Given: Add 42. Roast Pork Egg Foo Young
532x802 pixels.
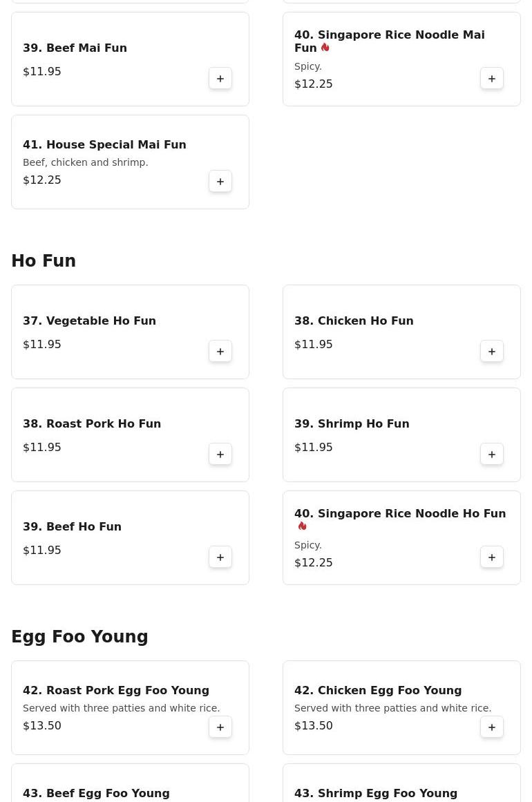Looking at the screenshot, I should click(220, 727).
